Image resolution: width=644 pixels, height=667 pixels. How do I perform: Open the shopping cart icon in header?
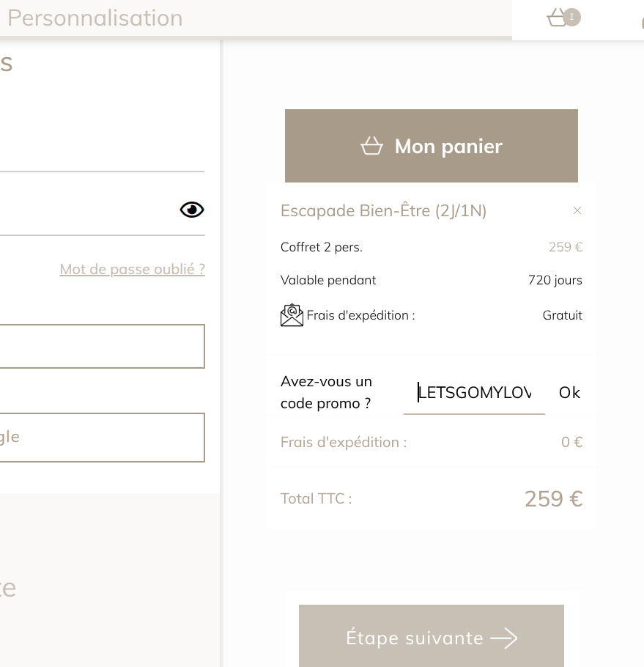(x=558, y=18)
